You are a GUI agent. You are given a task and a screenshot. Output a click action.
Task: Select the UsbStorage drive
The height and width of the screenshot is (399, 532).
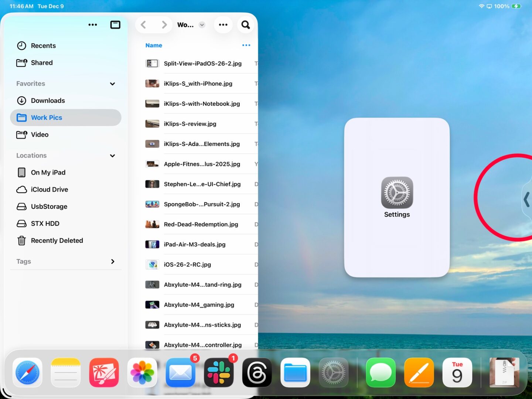coord(49,206)
